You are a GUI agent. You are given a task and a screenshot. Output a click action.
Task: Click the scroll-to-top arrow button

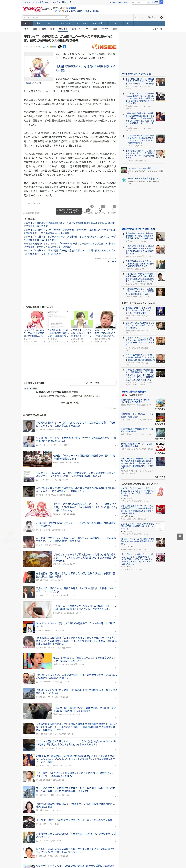pos(180,536)
